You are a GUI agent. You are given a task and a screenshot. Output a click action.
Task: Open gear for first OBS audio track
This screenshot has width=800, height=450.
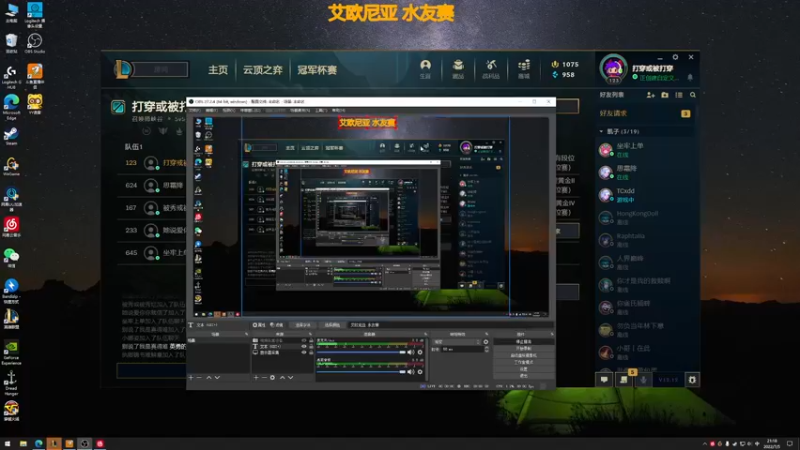click(x=420, y=352)
